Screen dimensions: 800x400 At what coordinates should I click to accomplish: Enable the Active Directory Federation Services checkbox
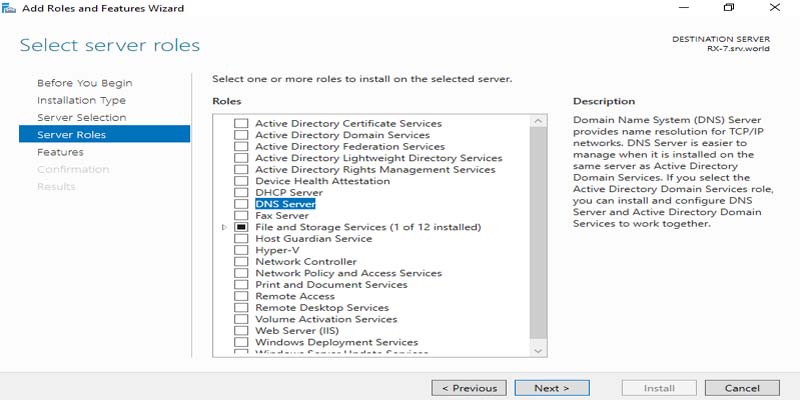click(241, 146)
